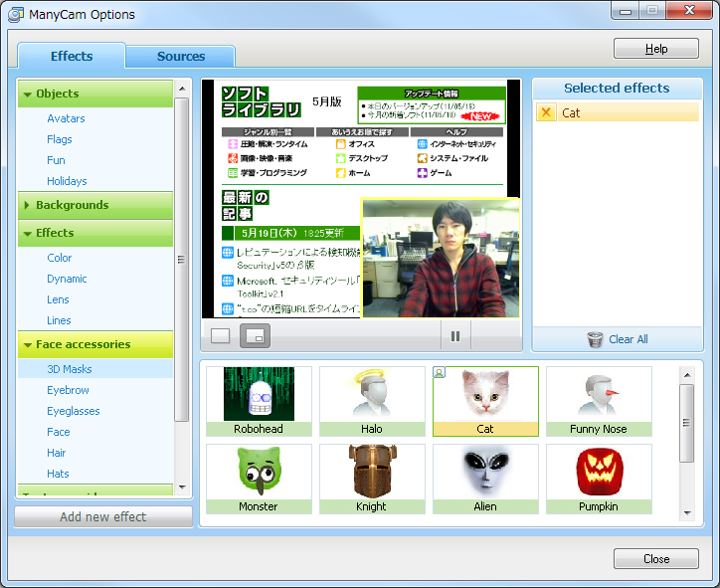Viewport: 720px width, 588px height.
Task: Minimize the ManyCam Options window
Action: [625, 11]
